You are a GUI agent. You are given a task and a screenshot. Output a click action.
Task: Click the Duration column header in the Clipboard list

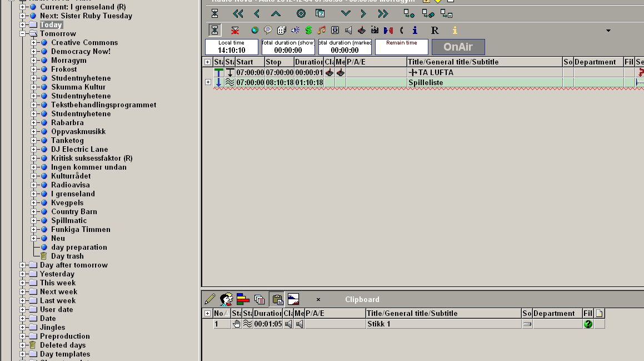click(268, 313)
